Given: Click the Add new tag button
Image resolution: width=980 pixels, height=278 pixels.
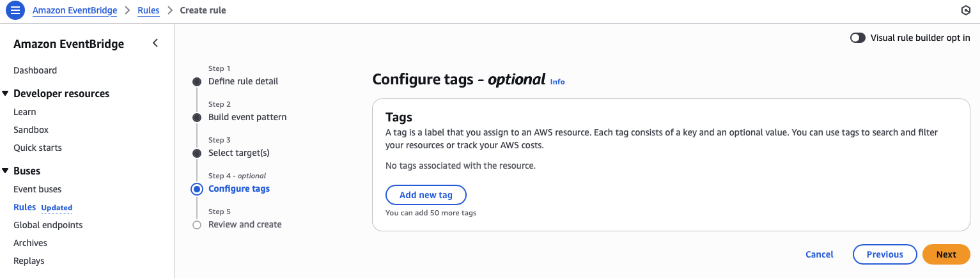Looking at the screenshot, I should coord(426,195).
